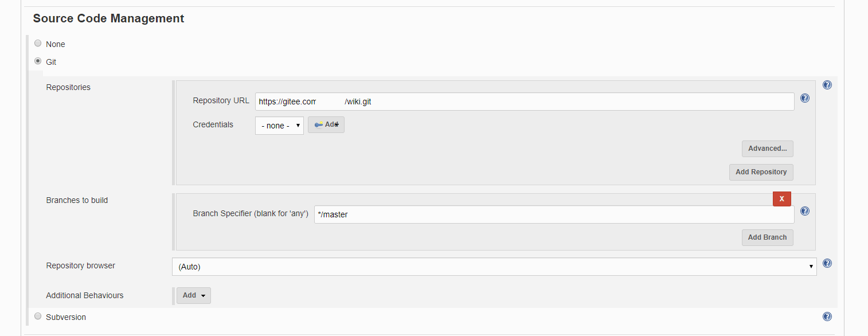868x336 pixels.
Task: Open the Credentials none dropdown
Action: pos(279,126)
